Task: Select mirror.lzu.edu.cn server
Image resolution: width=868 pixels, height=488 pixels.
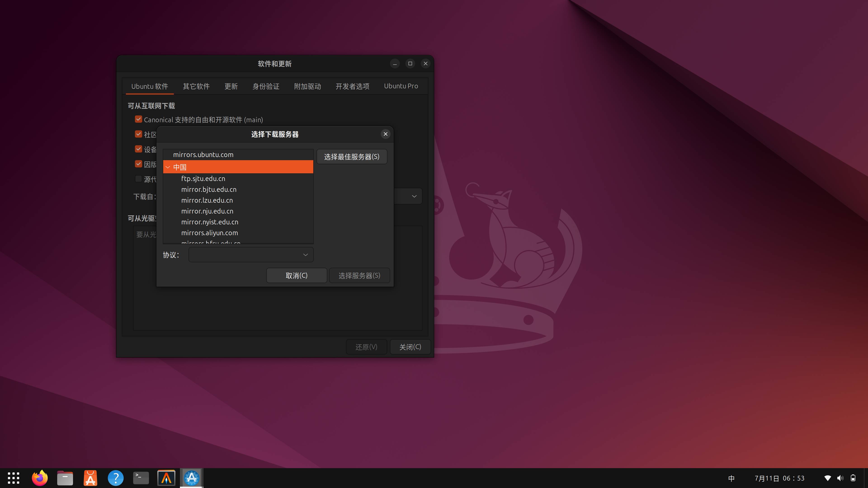Action: [x=238, y=200]
